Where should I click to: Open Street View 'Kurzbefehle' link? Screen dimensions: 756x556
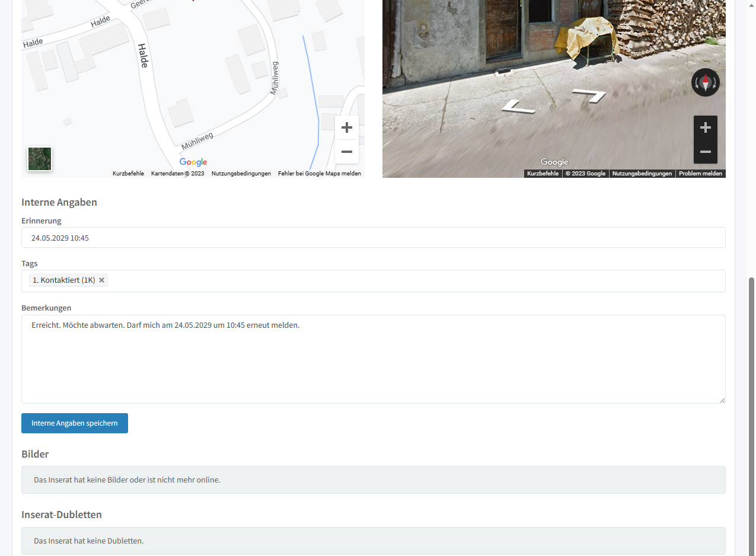point(543,174)
